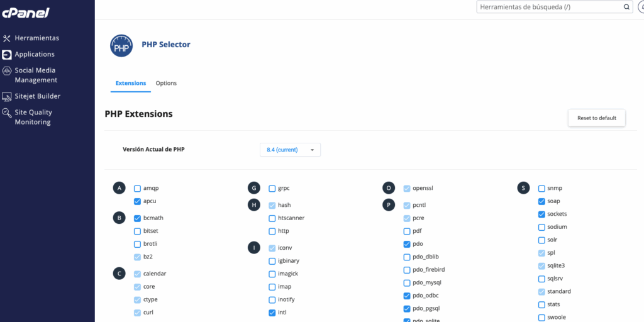This screenshot has height=322, width=644.
Task: Tick the htscanner checkbox
Action: pos(272,218)
